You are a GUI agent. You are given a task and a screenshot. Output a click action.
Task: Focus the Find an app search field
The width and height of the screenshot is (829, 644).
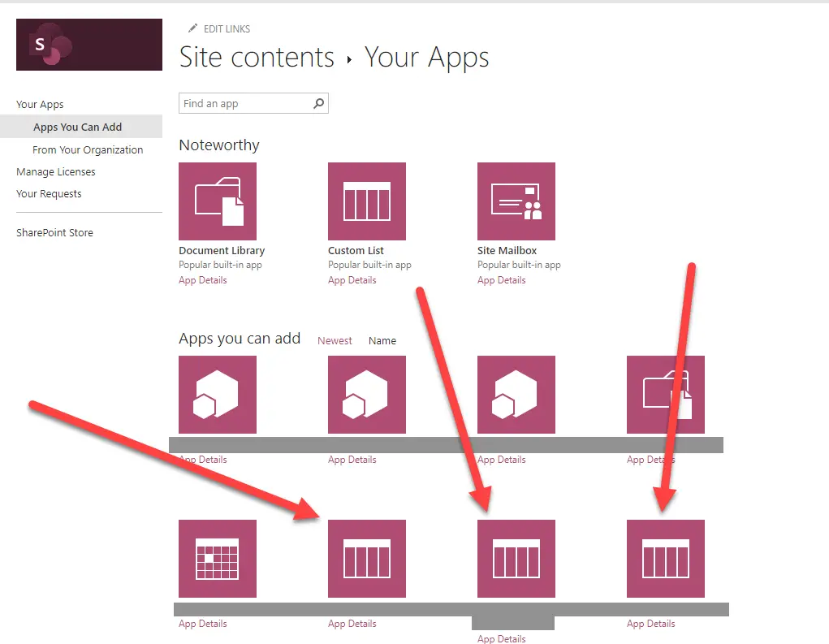point(244,104)
